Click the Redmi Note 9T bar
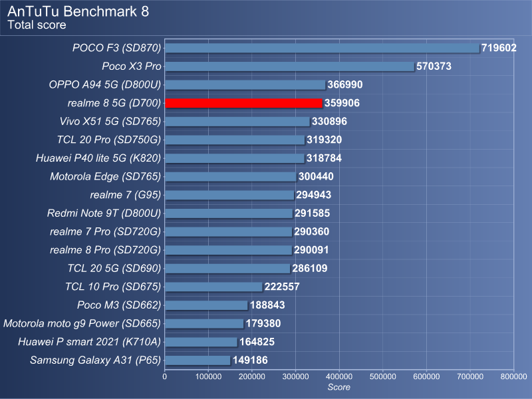The width and height of the screenshot is (532, 399). tap(229, 213)
